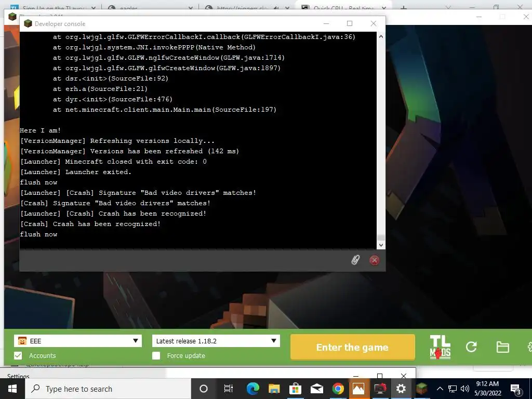The width and height of the screenshot is (532, 399).
Task: Enable the Force update checkbox
Action: point(156,355)
